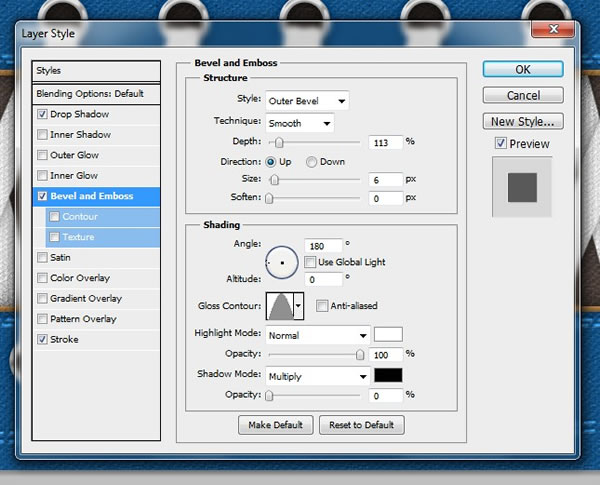This screenshot has height=485, width=600.
Task: Click the Soften value field
Action: 386,199
